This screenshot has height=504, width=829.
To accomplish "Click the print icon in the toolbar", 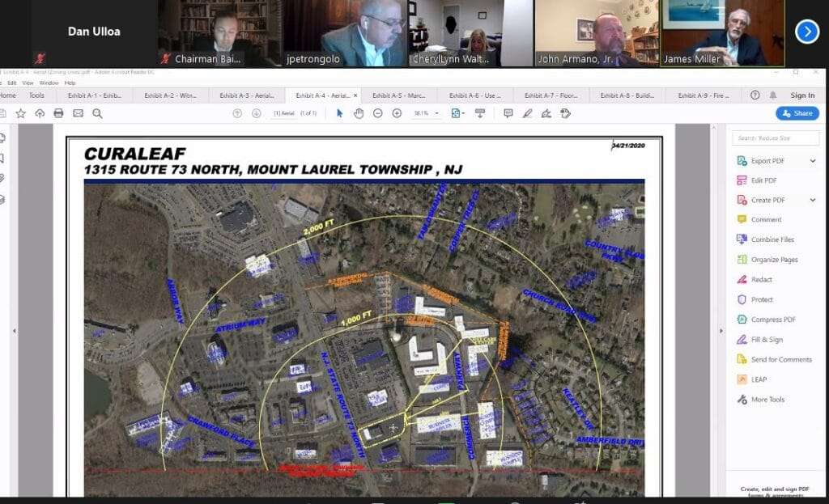I will 58,113.
